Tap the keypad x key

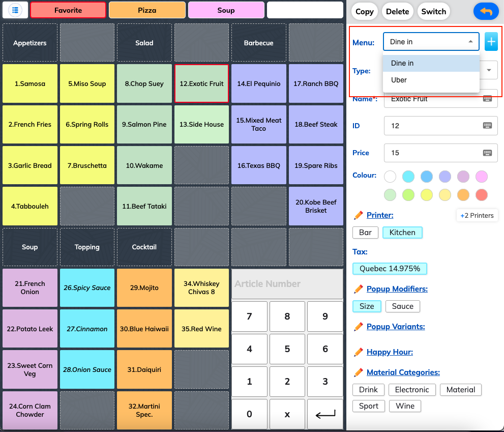(287, 414)
